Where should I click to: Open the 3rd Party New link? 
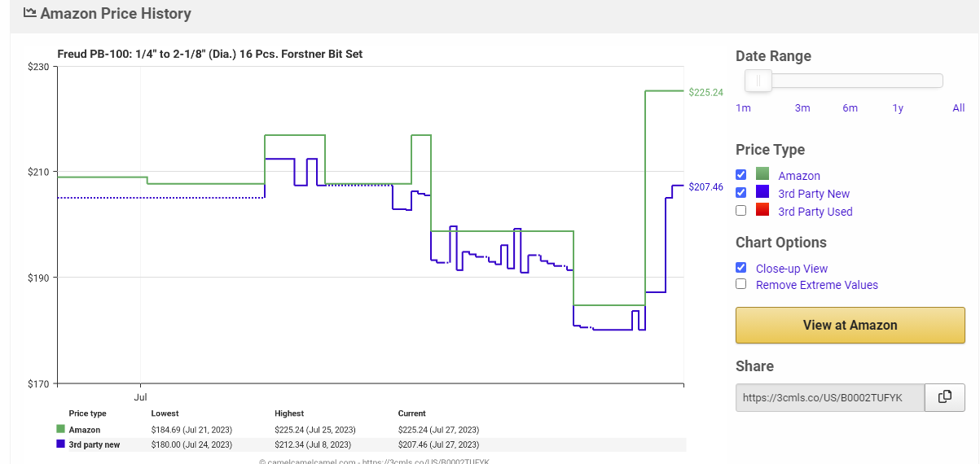coord(813,194)
